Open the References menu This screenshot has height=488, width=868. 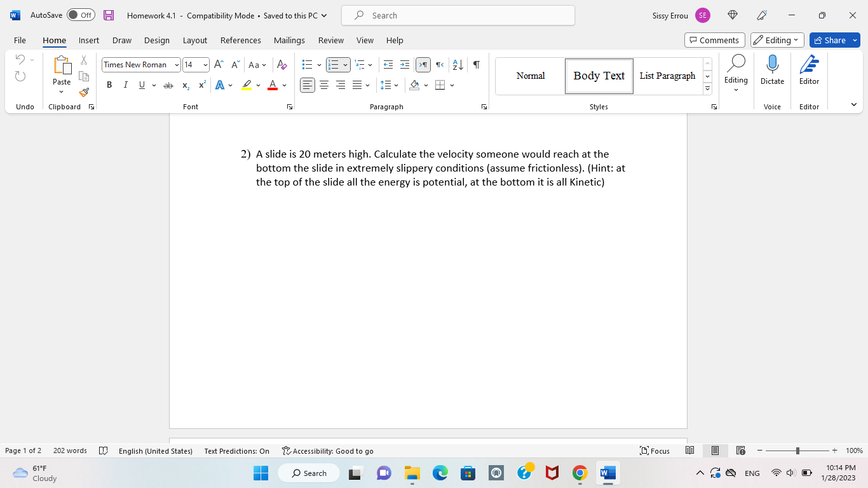tap(240, 40)
